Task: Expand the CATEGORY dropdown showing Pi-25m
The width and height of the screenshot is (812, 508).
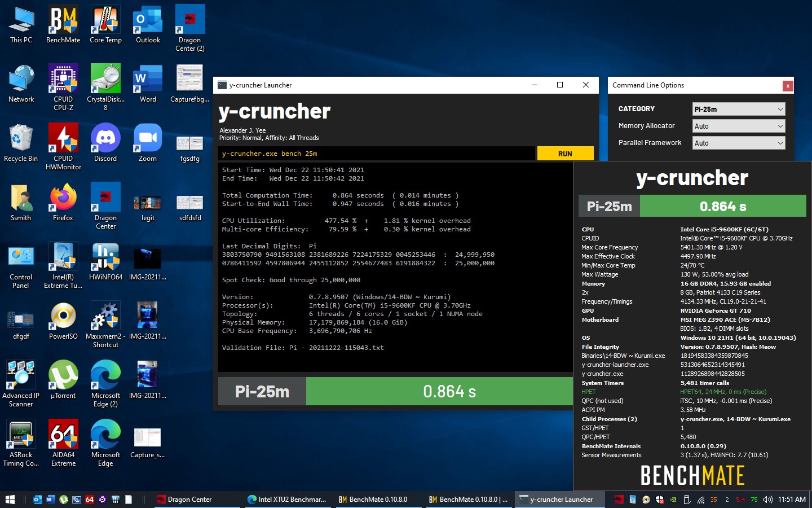Action: [739, 109]
